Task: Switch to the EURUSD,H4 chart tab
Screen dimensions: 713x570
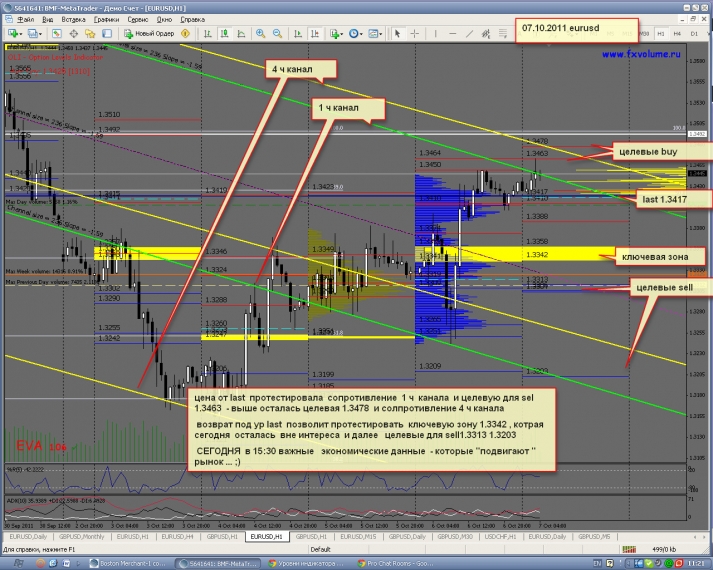Action: click(177, 537)
